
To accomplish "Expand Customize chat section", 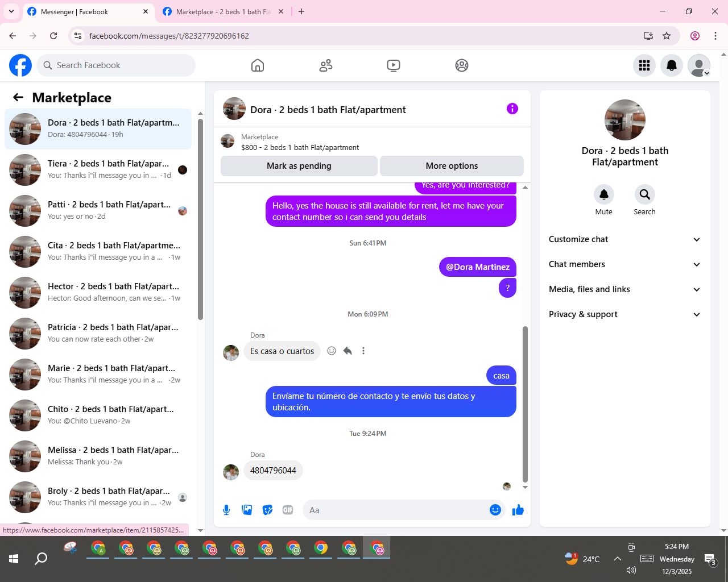I will [x=625, y=239].
